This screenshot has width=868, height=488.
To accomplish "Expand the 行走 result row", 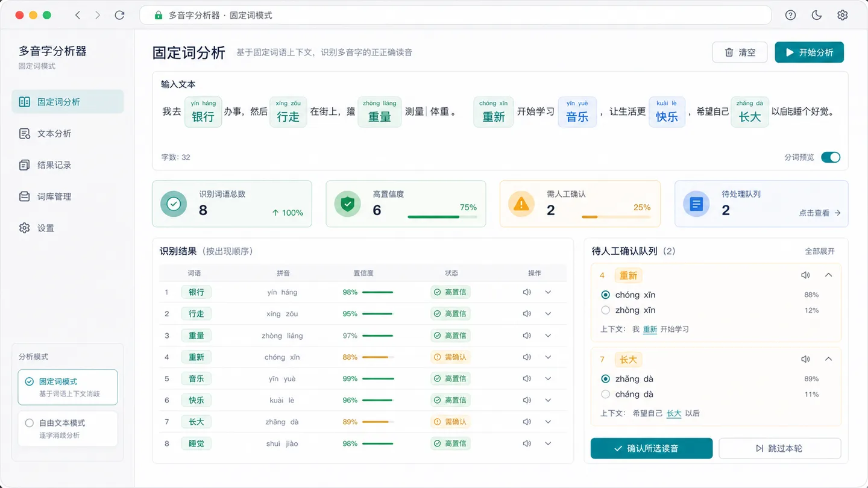I will coord(548,314).
